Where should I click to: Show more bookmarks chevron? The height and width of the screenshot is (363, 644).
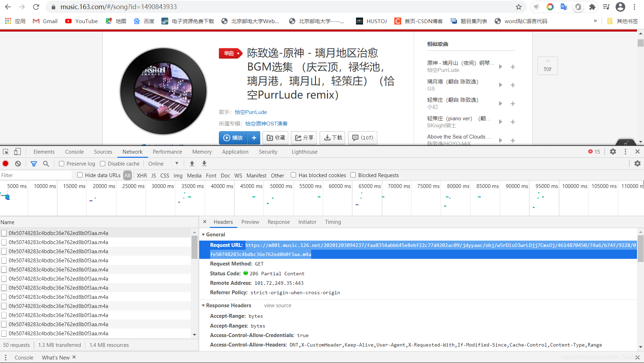tap(595, 21)
